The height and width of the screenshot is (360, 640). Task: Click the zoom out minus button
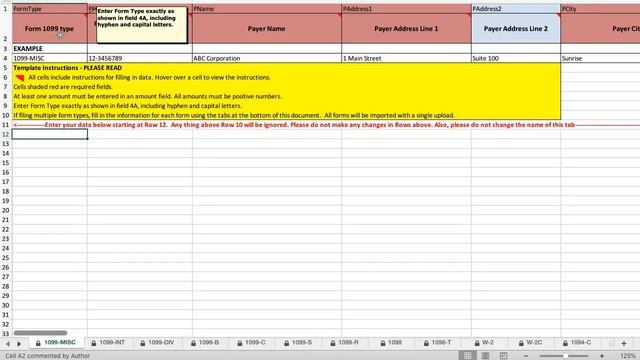click(x=526, y=356)
